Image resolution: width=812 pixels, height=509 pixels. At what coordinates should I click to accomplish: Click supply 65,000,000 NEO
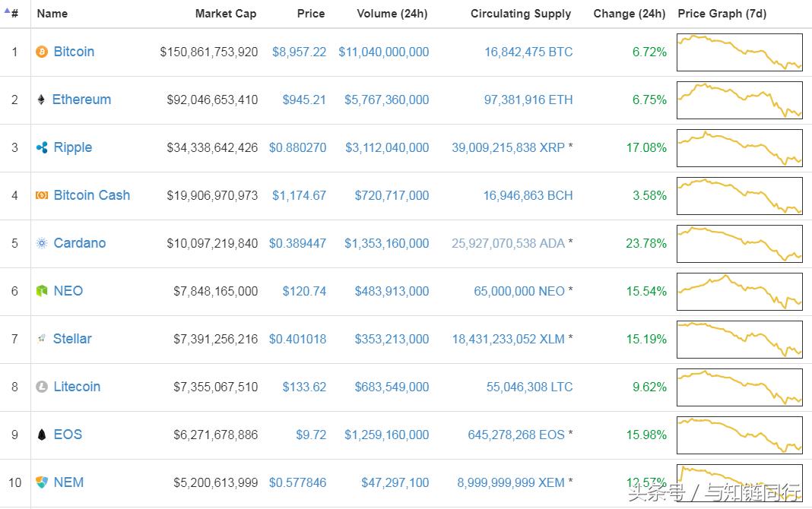(519, 291)
